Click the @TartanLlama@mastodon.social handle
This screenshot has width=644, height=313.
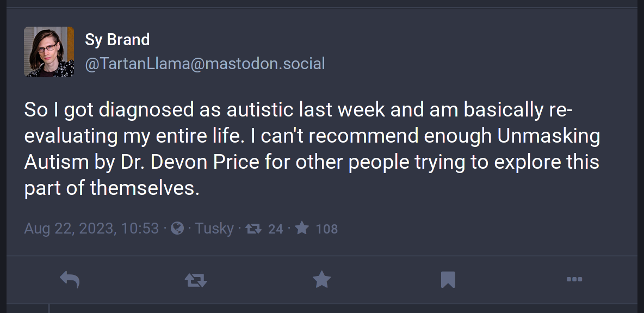(x=205, y=64)
